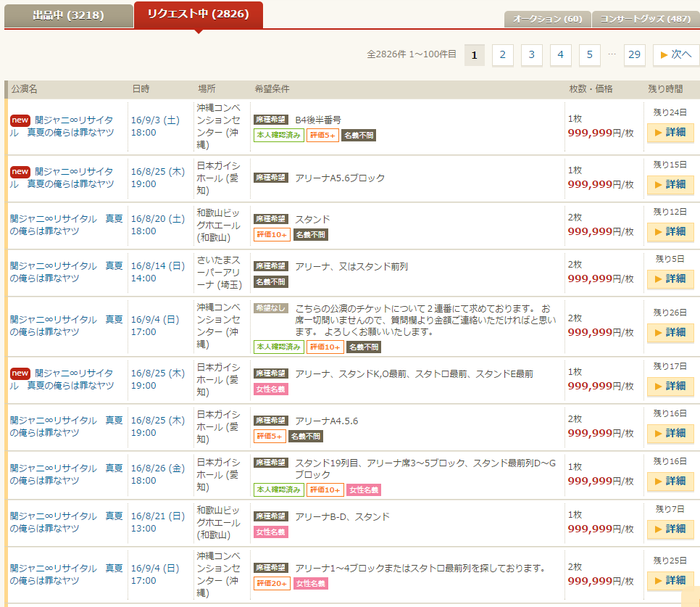
Task: Click the 希望なし tag in the 2連番 request
Action: pyautogui.click(x=271, y=308)
